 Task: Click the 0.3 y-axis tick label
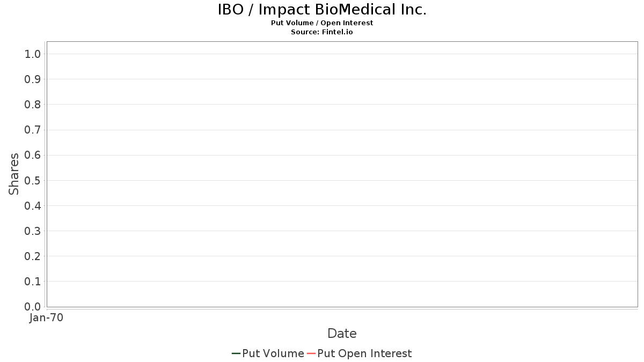(33, 231)
